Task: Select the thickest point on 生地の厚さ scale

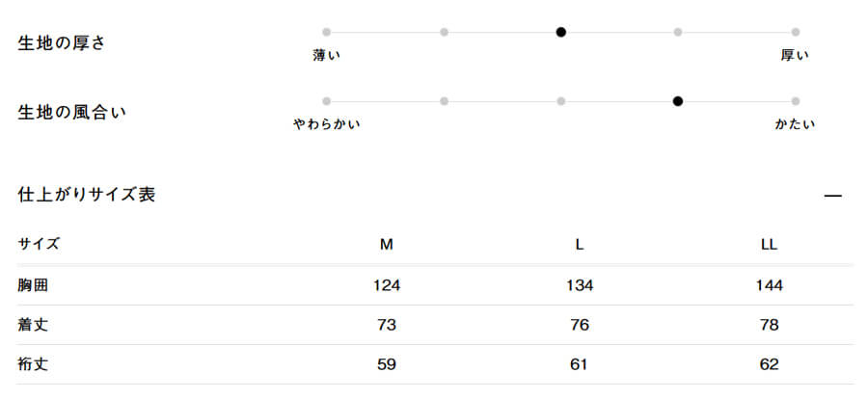Action: tap(796, 32)
